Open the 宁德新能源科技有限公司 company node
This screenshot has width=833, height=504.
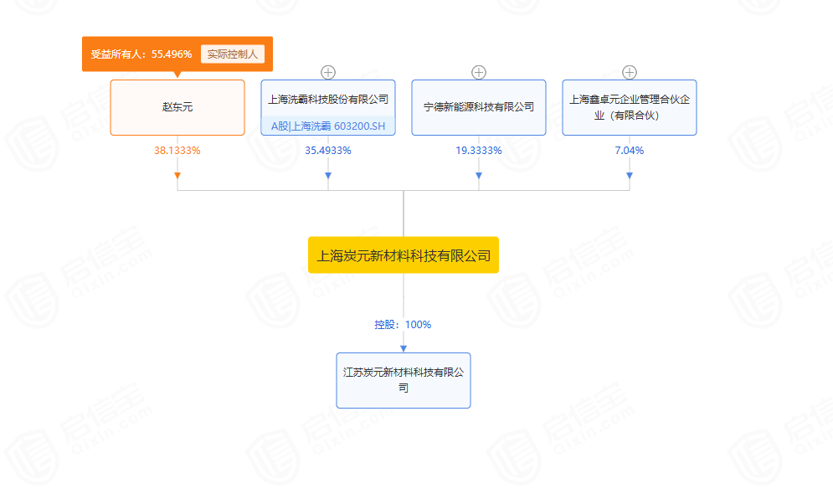pos(479,107)
